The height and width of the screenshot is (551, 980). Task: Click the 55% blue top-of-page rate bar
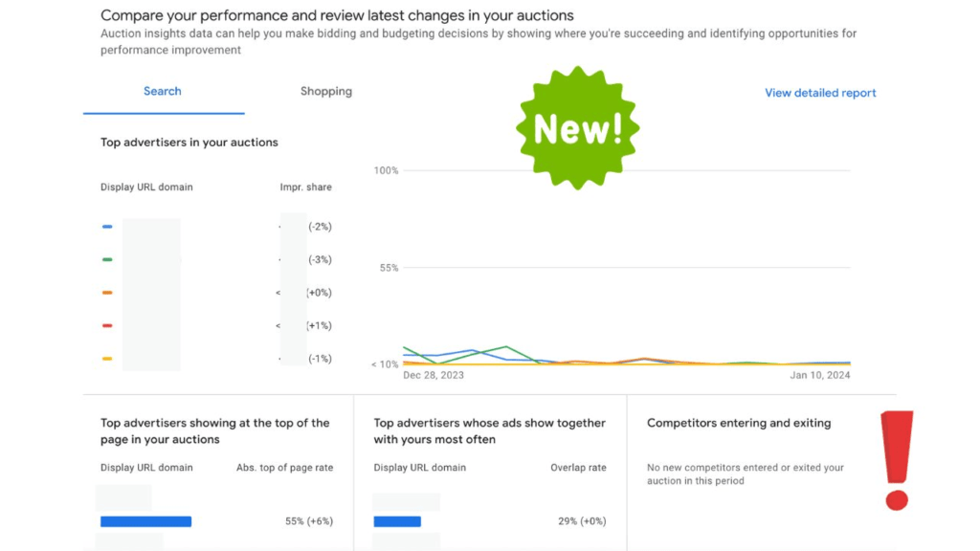coord(145,520)
